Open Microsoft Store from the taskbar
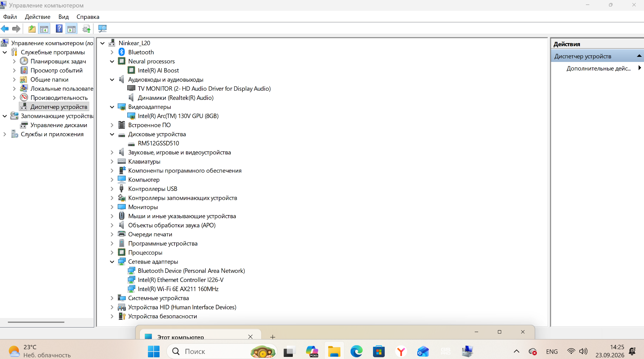This screenshot has width=644, height=359. [x=379, y=351]
